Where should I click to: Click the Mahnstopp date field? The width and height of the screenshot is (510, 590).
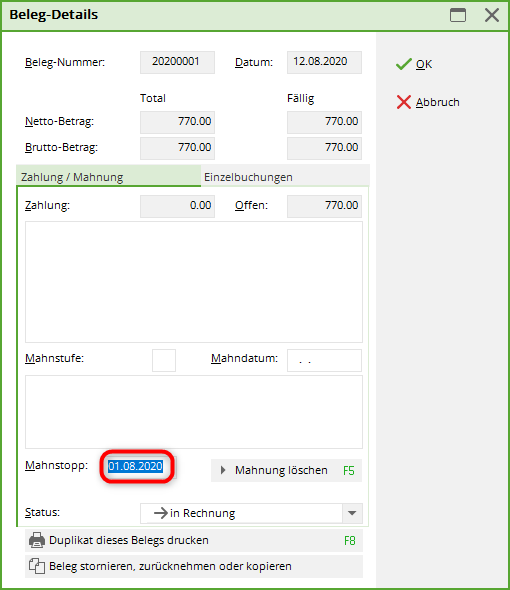point(138,467)
